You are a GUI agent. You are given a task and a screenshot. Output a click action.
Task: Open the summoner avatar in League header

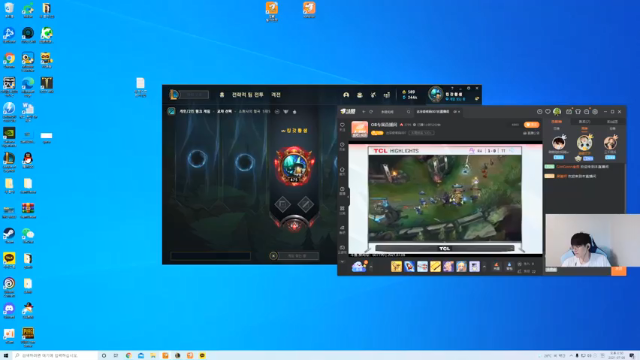(436, 94)
